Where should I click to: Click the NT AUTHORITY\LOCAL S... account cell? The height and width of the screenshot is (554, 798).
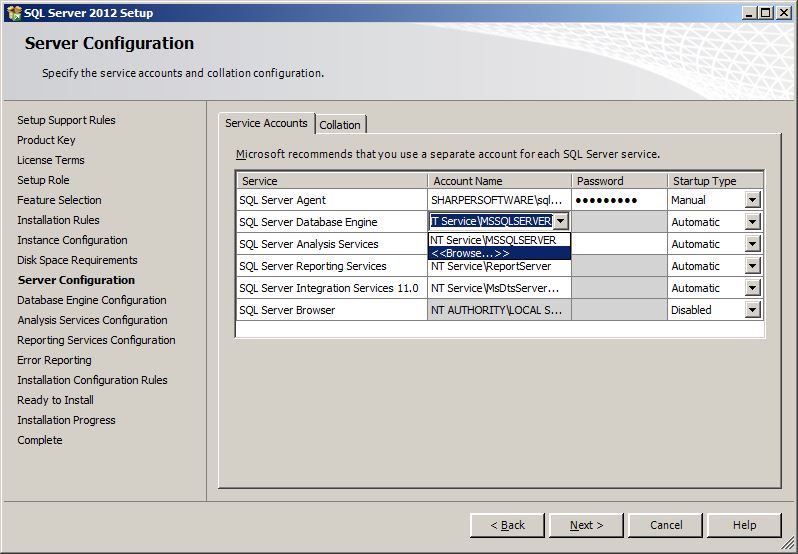coord(499,310)
